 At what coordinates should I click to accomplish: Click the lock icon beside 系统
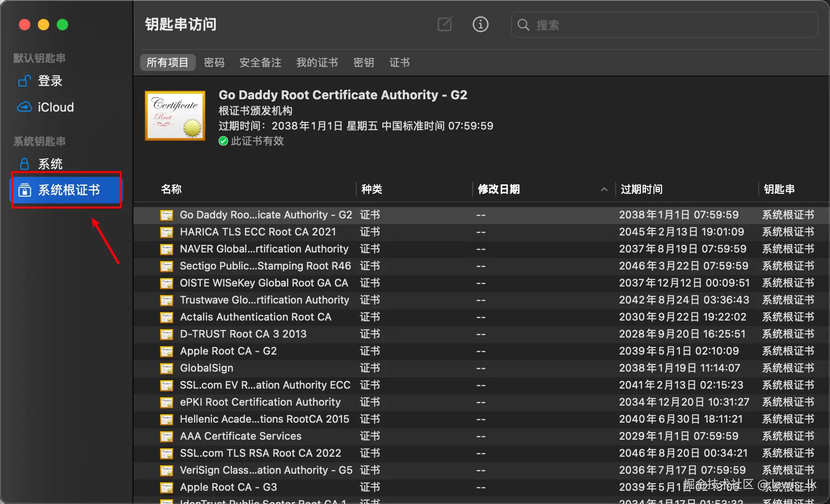(x=25, y=164)
